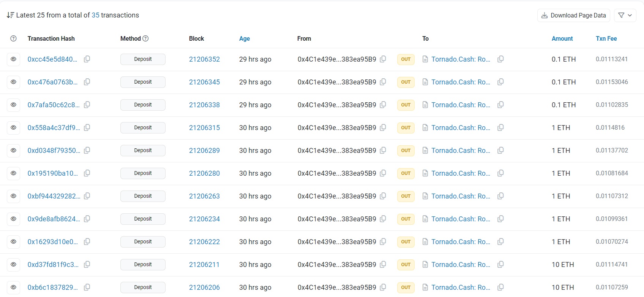The width and height of the screenshot is (644, 297).
Task: Click the help icon beside Transaction Hash
Action: click(14, 38)
